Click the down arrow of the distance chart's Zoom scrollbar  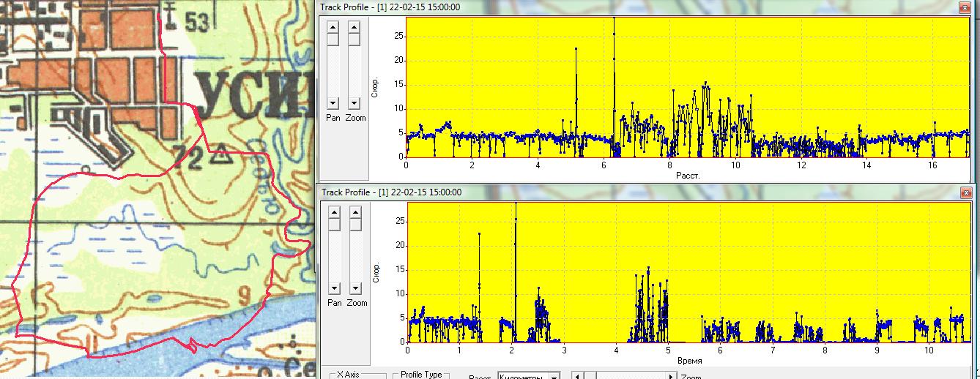point(354,103)
